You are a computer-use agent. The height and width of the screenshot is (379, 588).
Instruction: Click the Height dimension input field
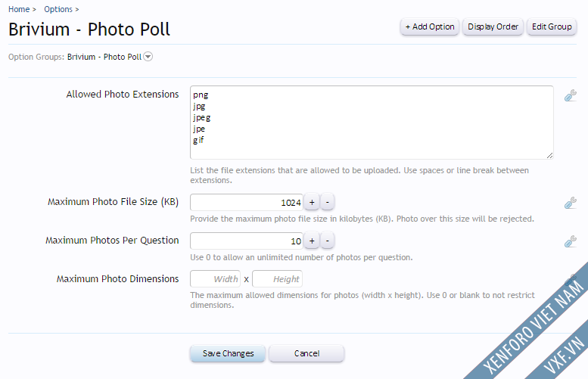pyautogui.click(x=278, y=279)
